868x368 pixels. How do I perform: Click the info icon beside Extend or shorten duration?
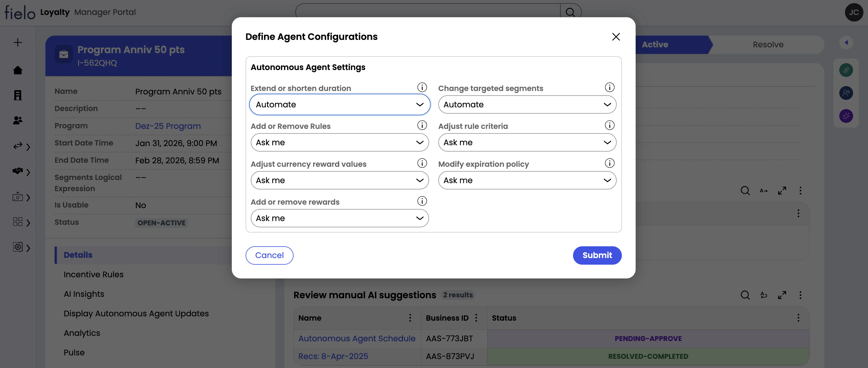(422, 88)
